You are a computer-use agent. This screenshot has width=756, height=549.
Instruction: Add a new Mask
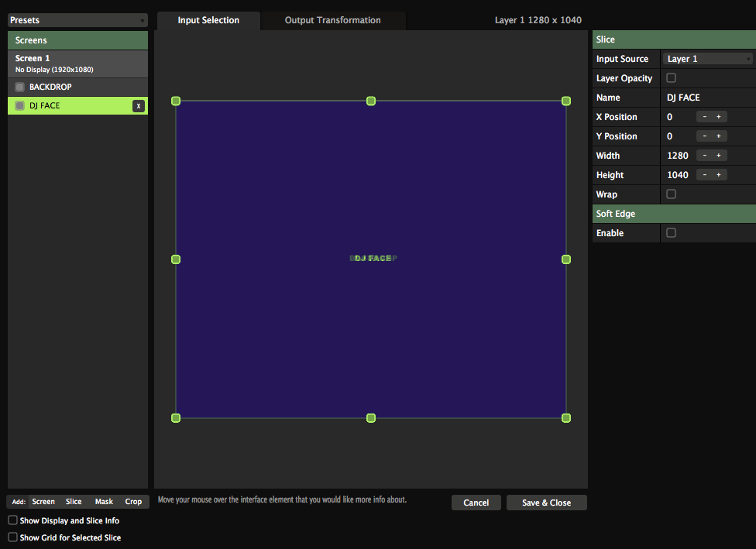click(104, 502)
